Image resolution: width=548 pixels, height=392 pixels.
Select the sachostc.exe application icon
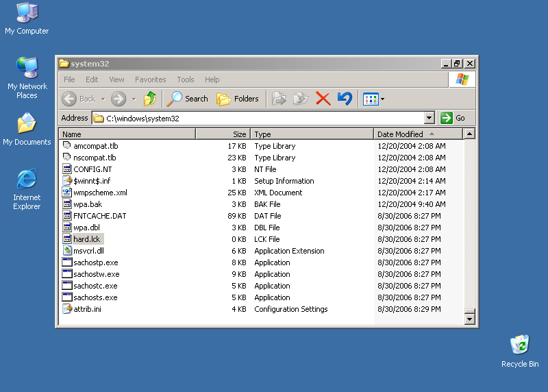pyautogui.click(x=66, y=285)
